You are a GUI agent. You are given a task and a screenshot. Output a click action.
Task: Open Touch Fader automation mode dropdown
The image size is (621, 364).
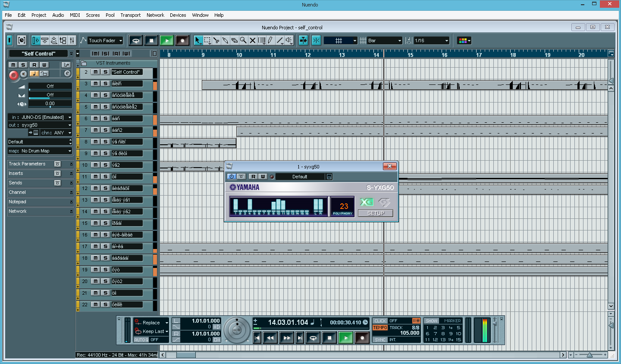click(106, 40)
